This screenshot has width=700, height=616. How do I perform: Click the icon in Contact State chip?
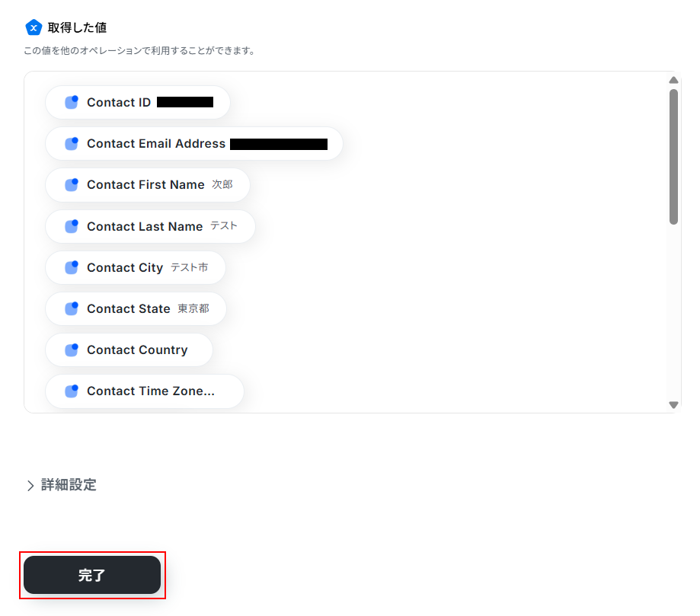pyautogui.click(x=72, y=308)
